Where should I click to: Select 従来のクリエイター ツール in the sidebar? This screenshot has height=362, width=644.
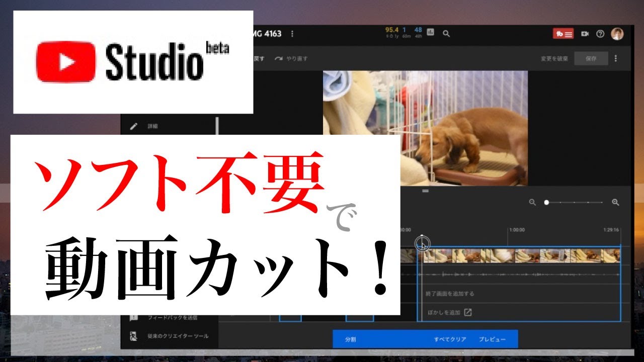[178, 336]
